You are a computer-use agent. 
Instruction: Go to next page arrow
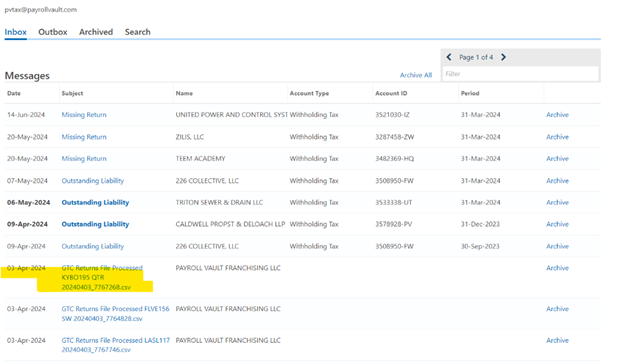point(503,57)
